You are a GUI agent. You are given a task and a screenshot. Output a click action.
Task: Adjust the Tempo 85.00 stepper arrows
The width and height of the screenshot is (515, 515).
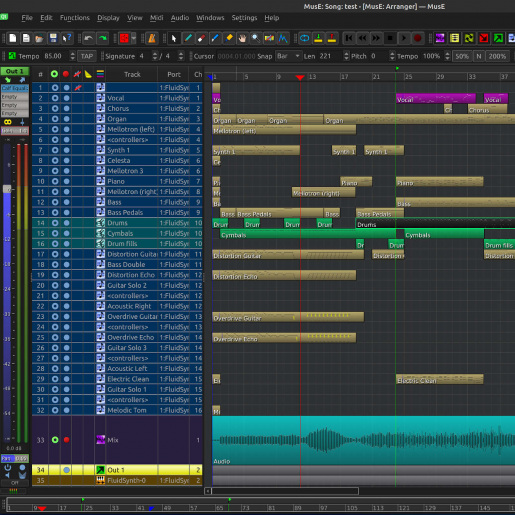point(72,56)
